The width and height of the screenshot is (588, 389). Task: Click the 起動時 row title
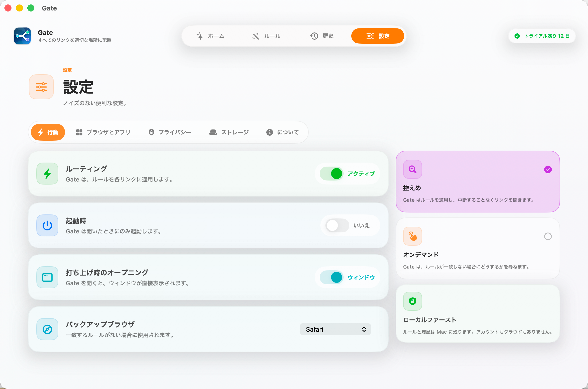tap(76, 221)
